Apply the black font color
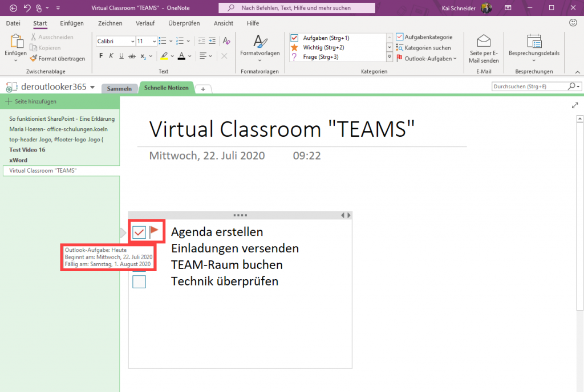The image size is (584, 392). coord(181,56)
